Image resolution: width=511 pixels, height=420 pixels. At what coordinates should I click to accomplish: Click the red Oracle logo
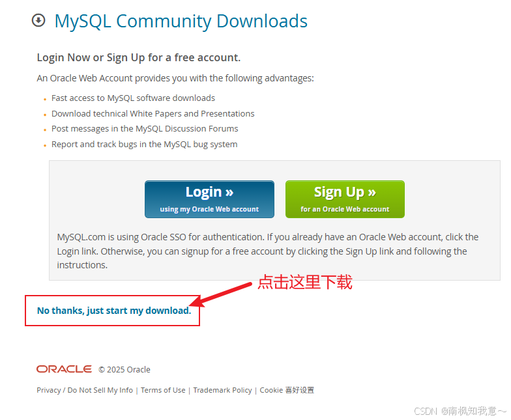click(x=64, y=369)
